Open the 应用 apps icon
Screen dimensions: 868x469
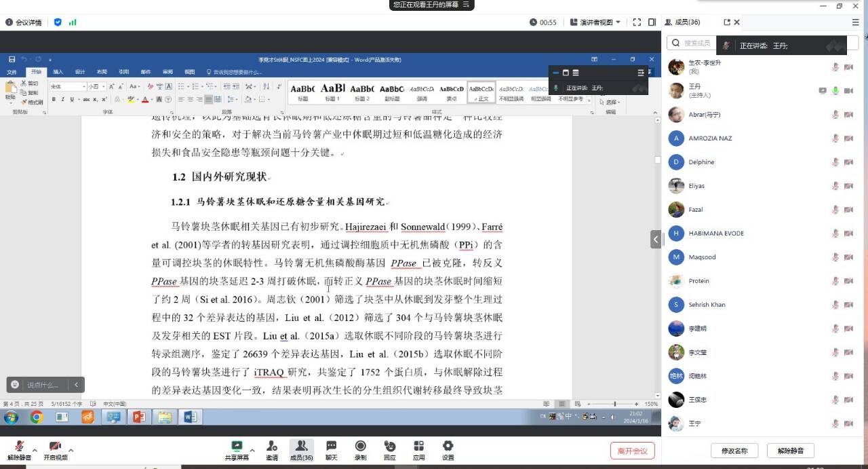(x=418, y=449)
